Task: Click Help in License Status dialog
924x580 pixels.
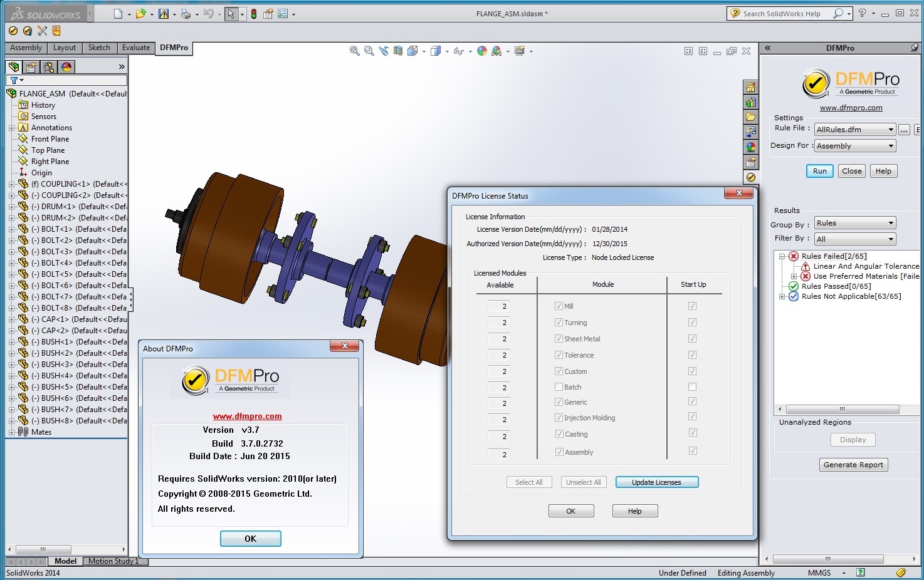Action: (634, 511)
